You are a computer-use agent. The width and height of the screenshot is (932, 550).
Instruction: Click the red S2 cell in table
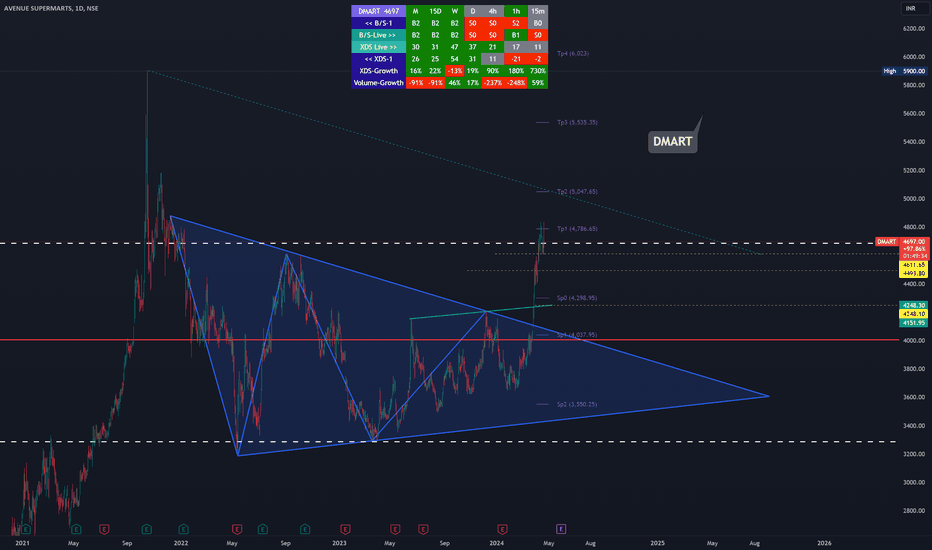coord(515,23)
